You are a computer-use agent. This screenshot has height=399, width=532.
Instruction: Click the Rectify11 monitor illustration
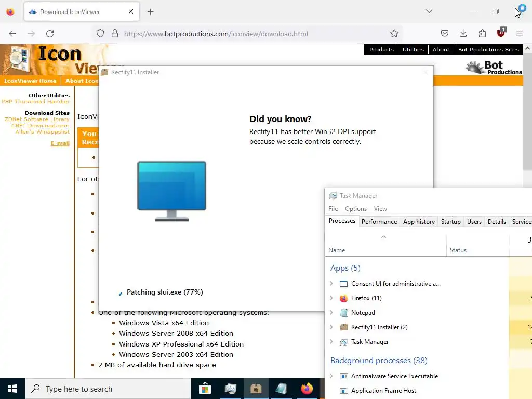[x=171, y=191]
